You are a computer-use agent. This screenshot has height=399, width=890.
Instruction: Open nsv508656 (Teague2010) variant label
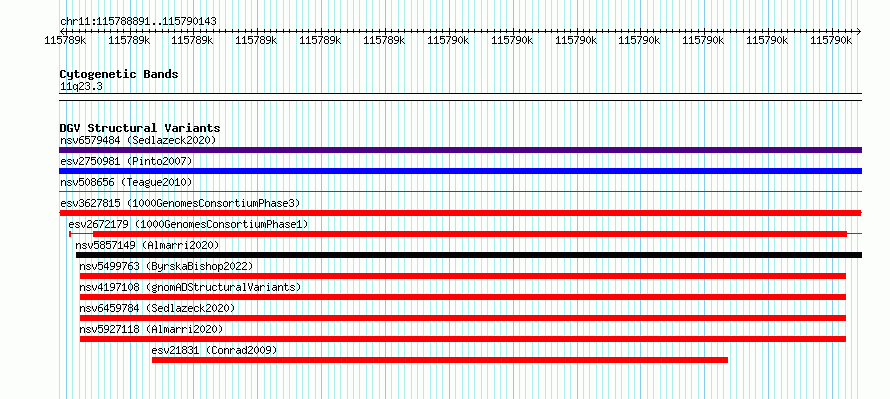click(126, 182)
